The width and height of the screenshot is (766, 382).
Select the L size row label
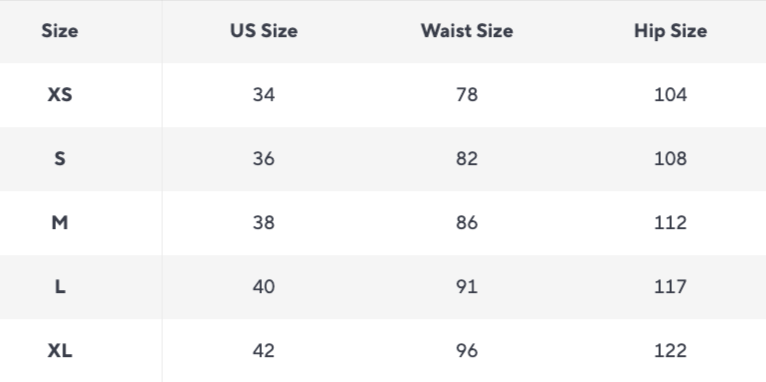[x=60, y=287]
